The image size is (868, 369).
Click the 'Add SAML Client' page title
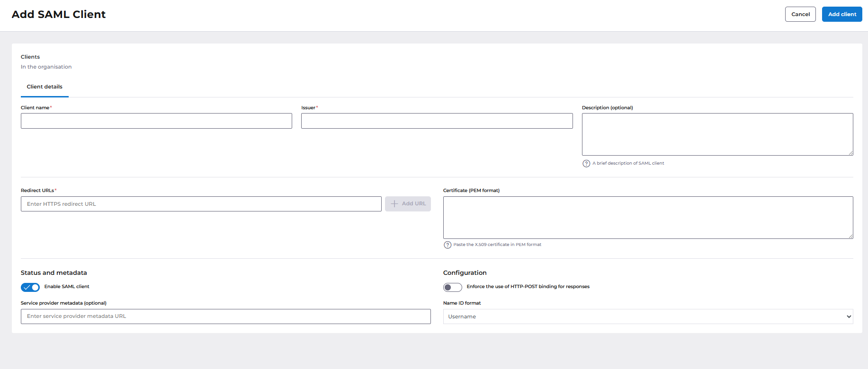coord(59,14)
